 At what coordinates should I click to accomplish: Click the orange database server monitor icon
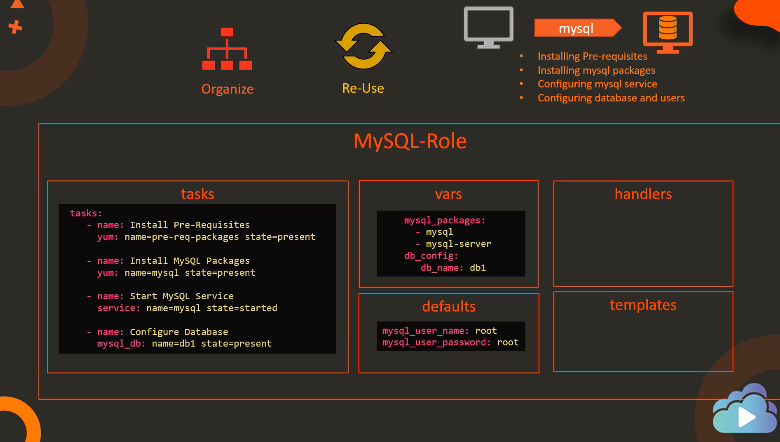click(668, 32)
